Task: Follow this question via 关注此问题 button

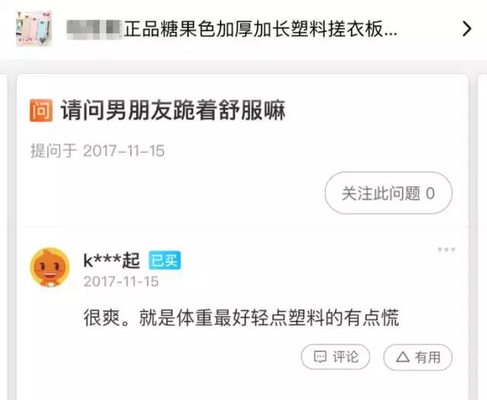Action: point(388,193)
